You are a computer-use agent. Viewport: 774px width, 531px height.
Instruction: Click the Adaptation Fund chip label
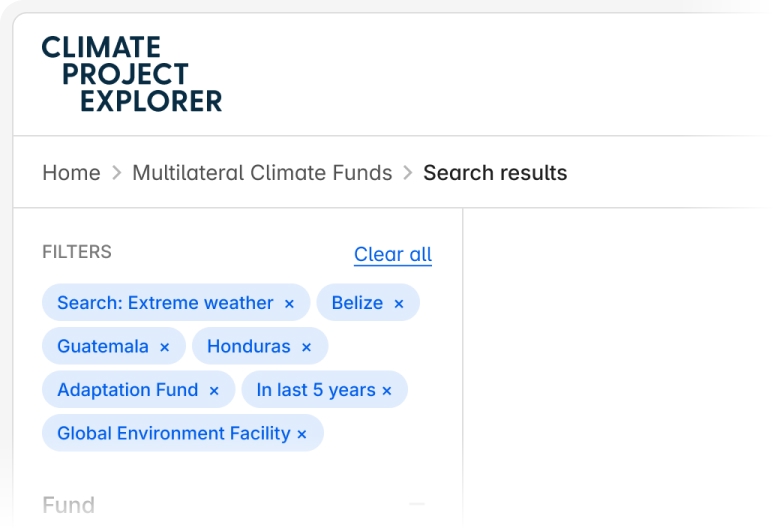pos(127,390)
